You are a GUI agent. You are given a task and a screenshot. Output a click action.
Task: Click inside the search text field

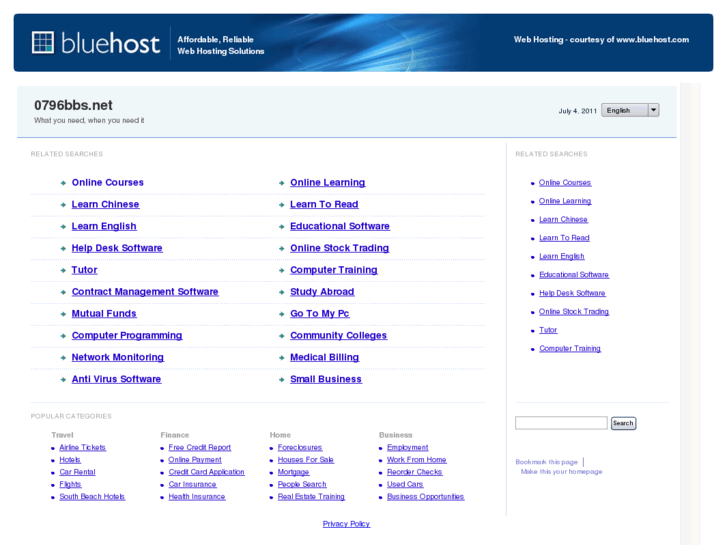pos(561,423)
